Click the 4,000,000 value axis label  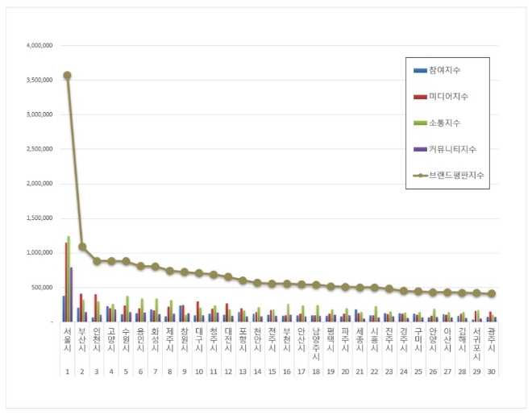point(39,46)
